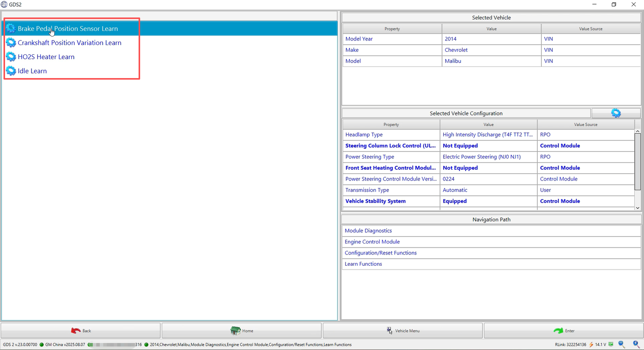Open the Vehicle Menu
The image size is (644, 350).
pos(403,331)
